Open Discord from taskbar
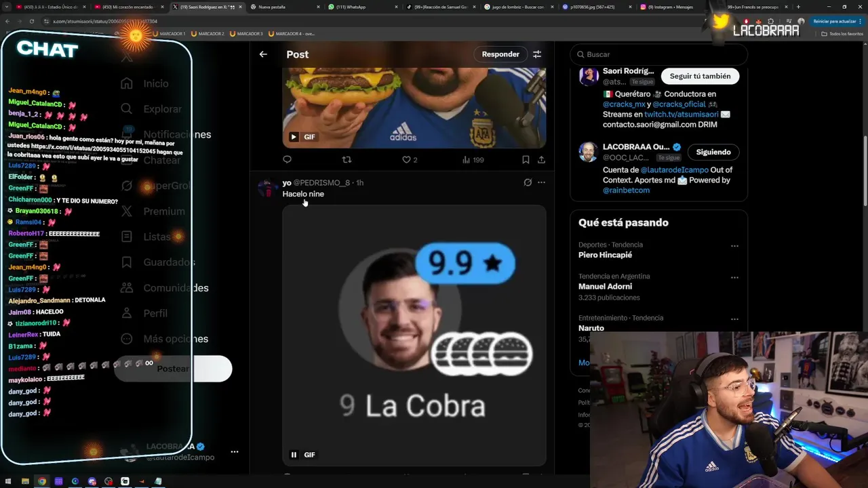Image resolution: width=868 pixels, height=488 pixels. click(x=92, y=481)
